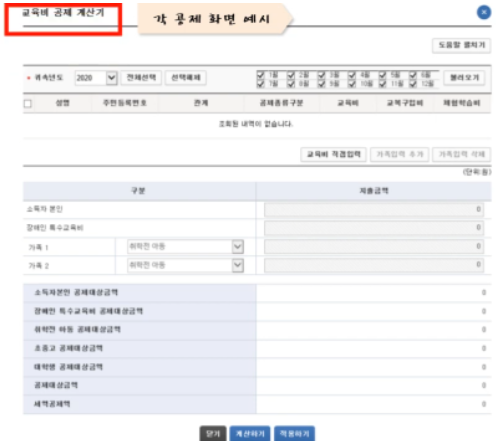Toggle the 5월 checkbox
496x441 pixels.
point(383,75)
